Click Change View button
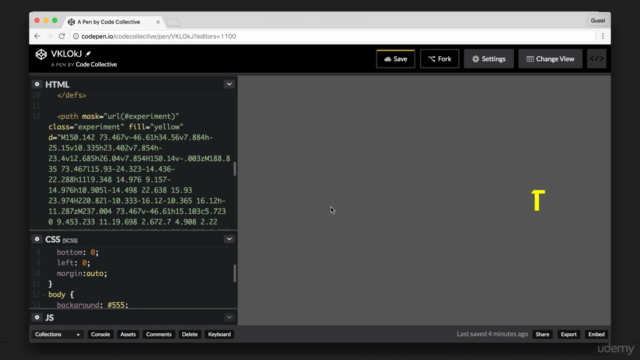This screenshot has height=360, width=640. 550,59
